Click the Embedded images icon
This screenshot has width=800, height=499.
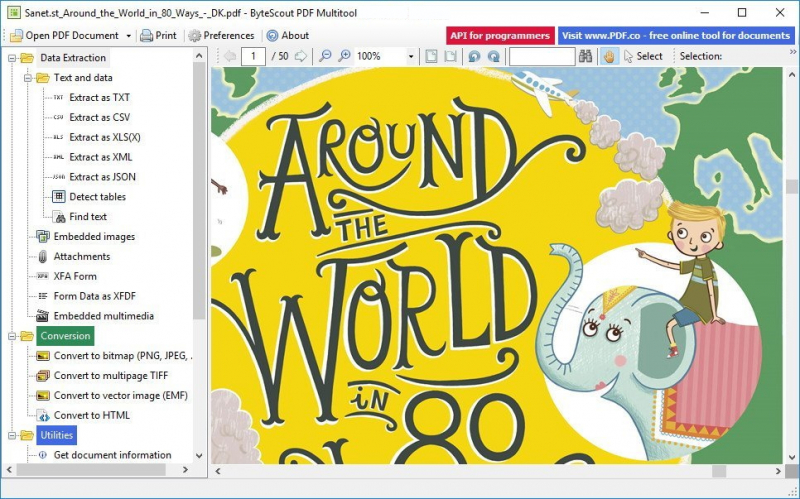tap(43, 236)
